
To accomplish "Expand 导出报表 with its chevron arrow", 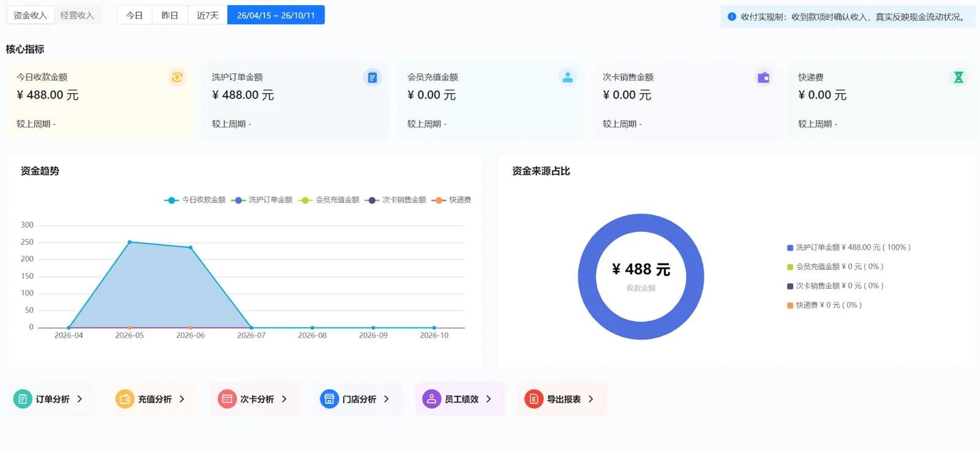I will coord(591,399).
